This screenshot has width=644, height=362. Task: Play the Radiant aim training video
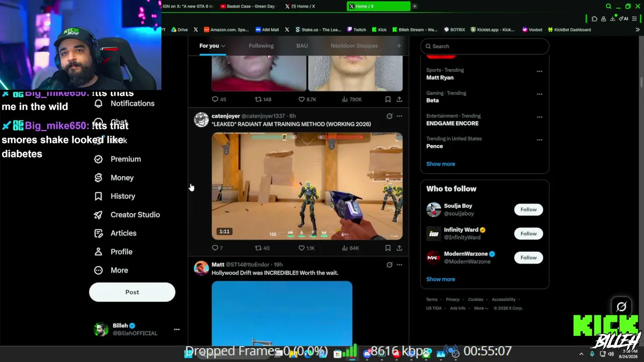click(x=307, y=186)
